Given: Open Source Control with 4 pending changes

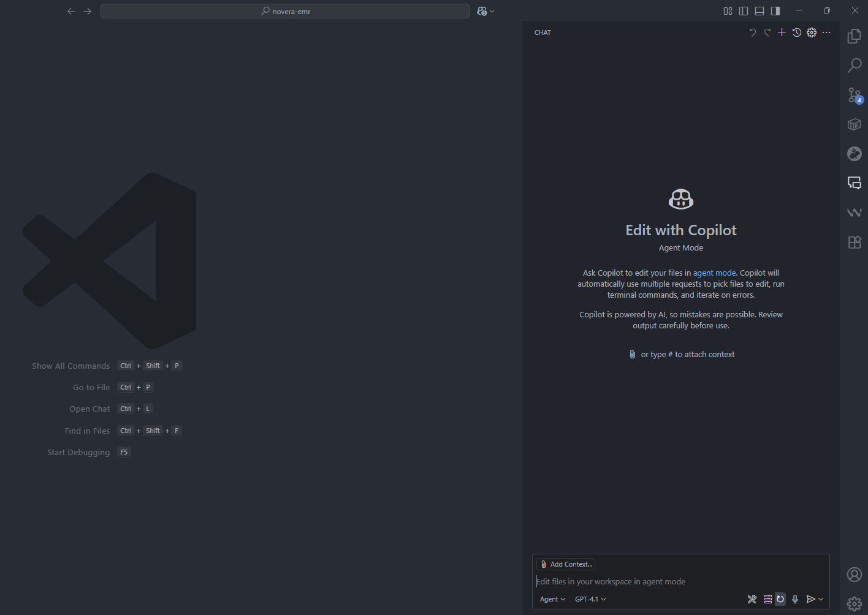Looking at the screenshot, I should (855, 95).
